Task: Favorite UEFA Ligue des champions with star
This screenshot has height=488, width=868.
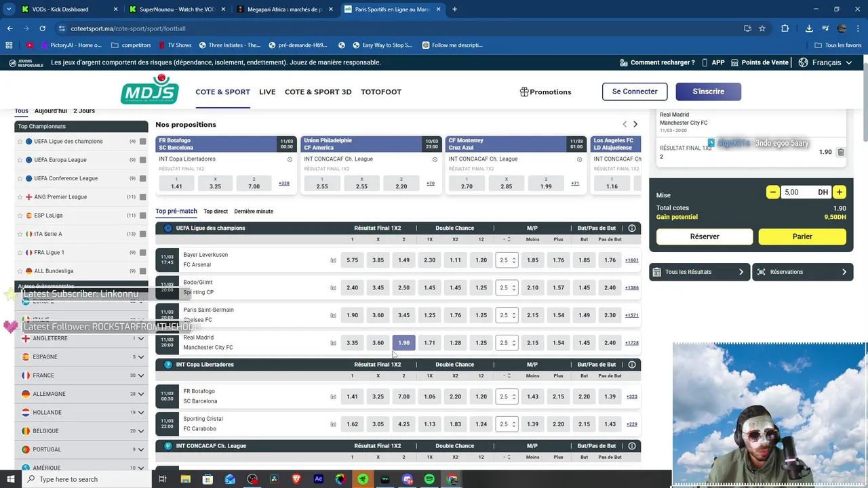Action: pyautogui.click(x=20, y=142)
